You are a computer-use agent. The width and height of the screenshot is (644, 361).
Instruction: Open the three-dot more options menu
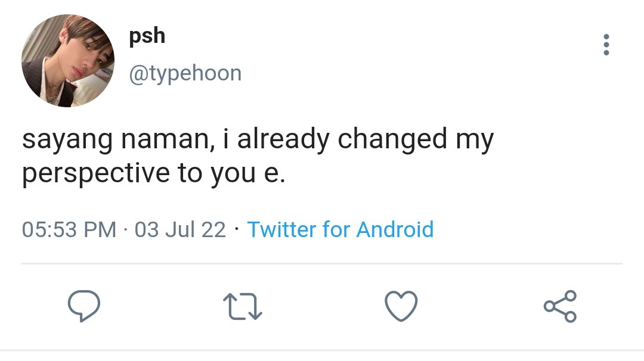(x=606, y=45)
